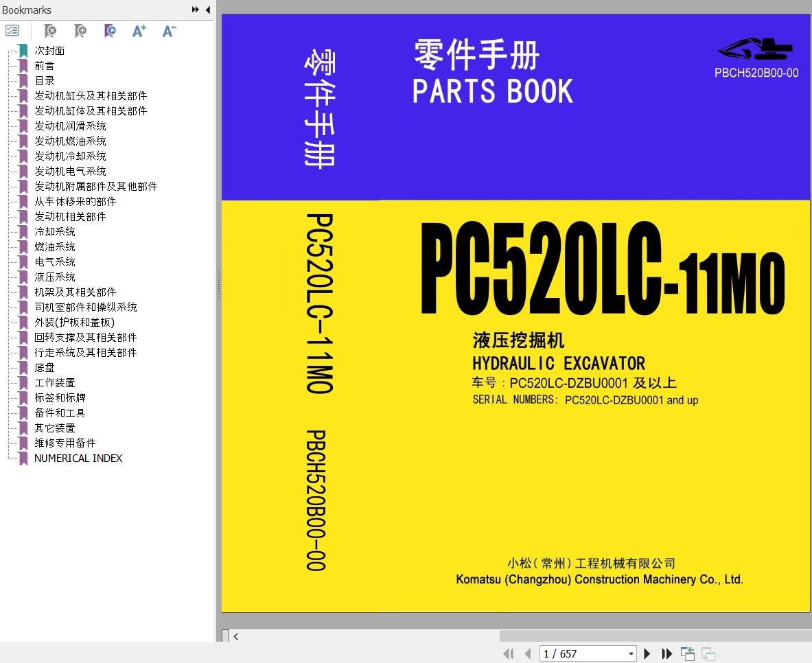The image size is (812, 663).
Task: Click the bookmark icon beside 冷却系统
Action: point(23,231)
